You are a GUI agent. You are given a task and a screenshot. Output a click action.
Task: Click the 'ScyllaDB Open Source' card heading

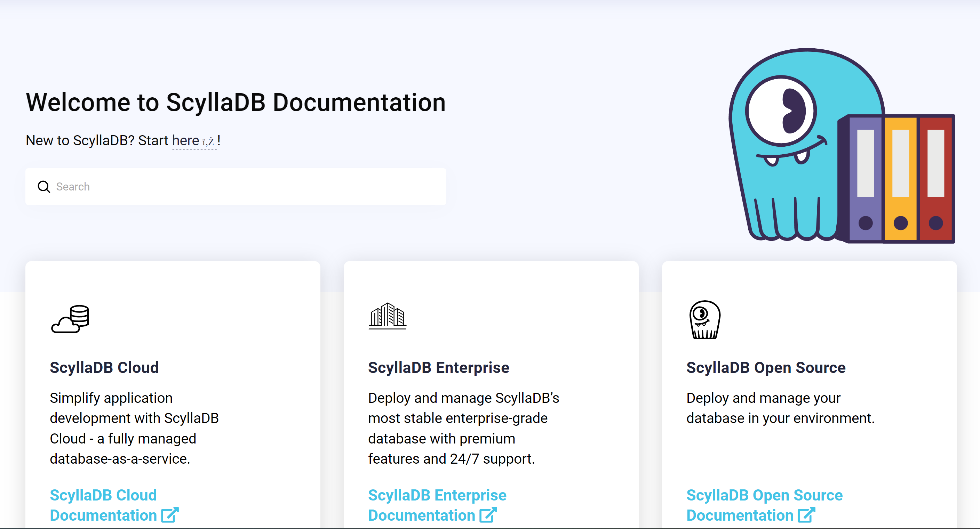(766, 367)
